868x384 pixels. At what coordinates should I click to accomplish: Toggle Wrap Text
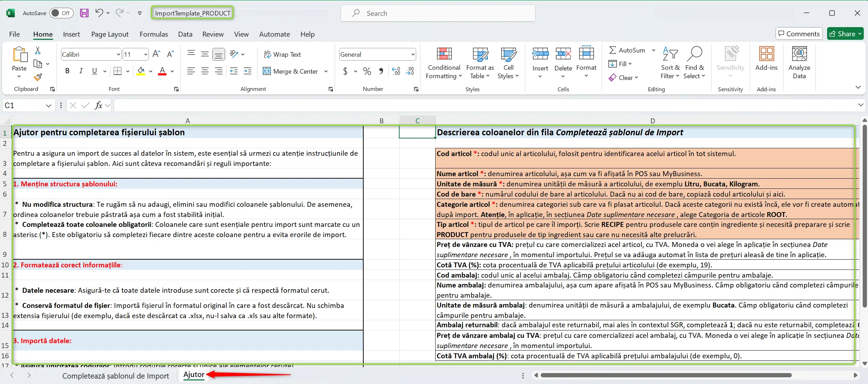282,54
